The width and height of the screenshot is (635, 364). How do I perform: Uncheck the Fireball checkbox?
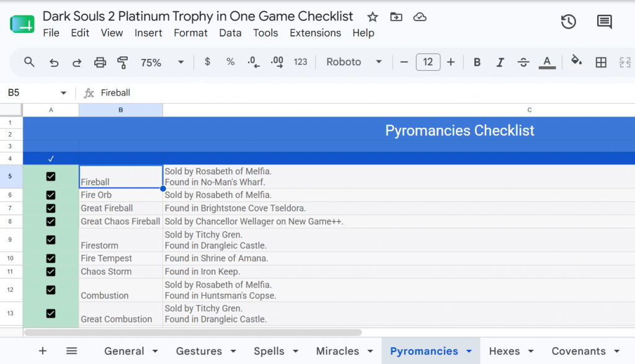coord(51,177)
